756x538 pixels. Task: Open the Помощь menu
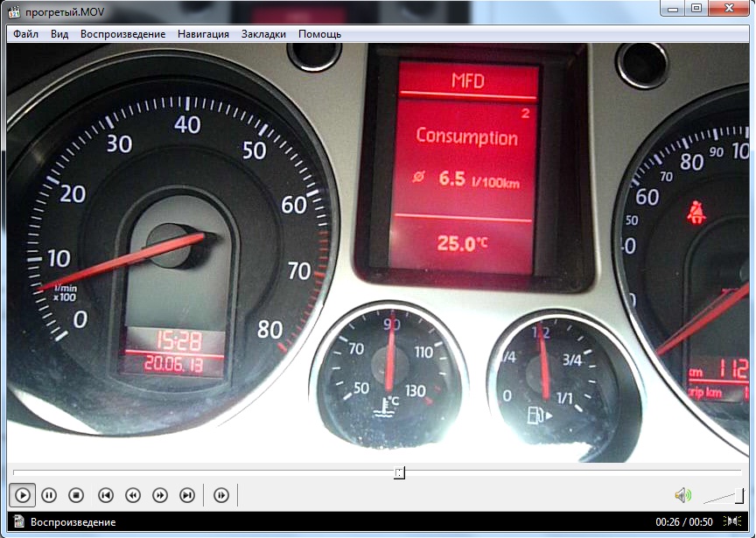point(319,34)
